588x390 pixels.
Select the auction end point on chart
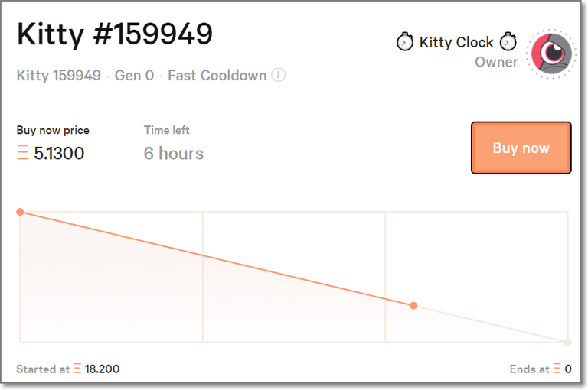(567, 342)
